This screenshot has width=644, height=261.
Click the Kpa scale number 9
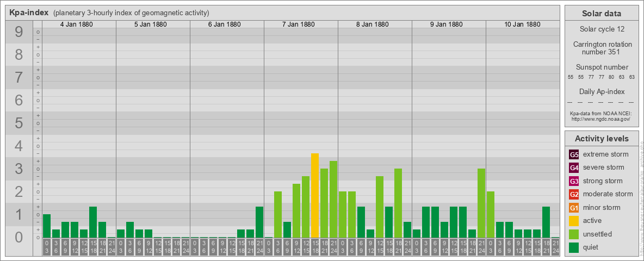[19, 32]
